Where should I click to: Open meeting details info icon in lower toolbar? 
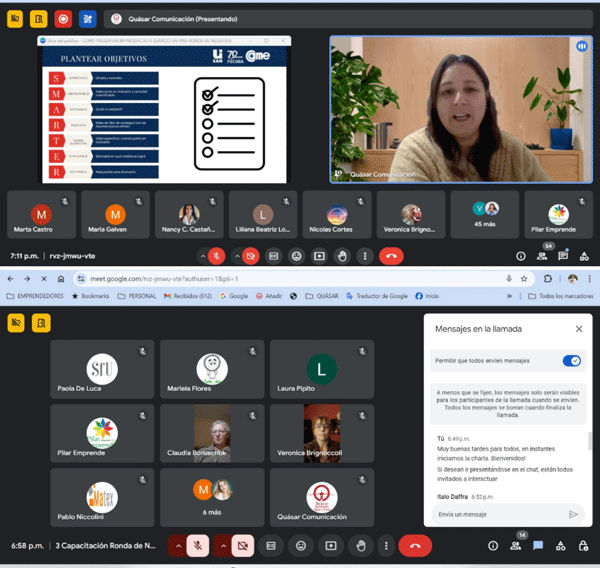pos(492,546)
